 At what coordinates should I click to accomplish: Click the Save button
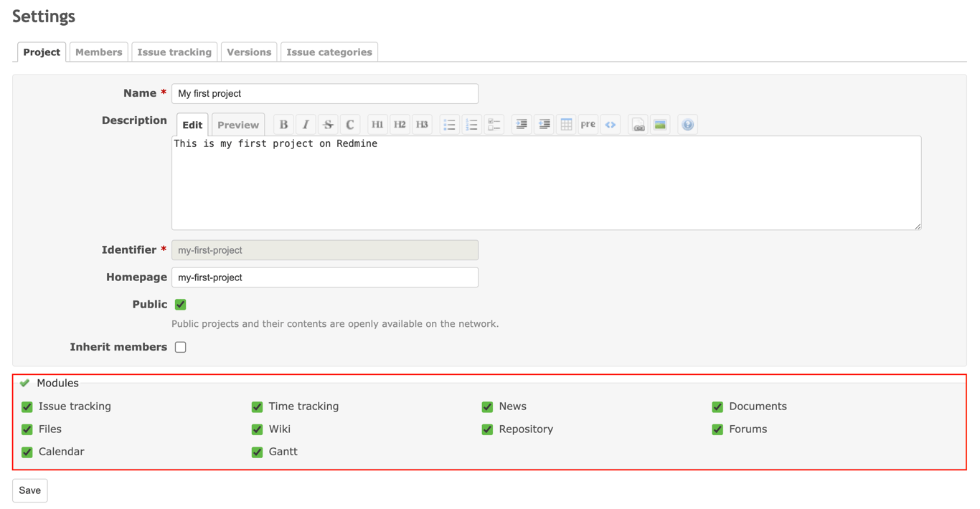click(x=29, y=490)
